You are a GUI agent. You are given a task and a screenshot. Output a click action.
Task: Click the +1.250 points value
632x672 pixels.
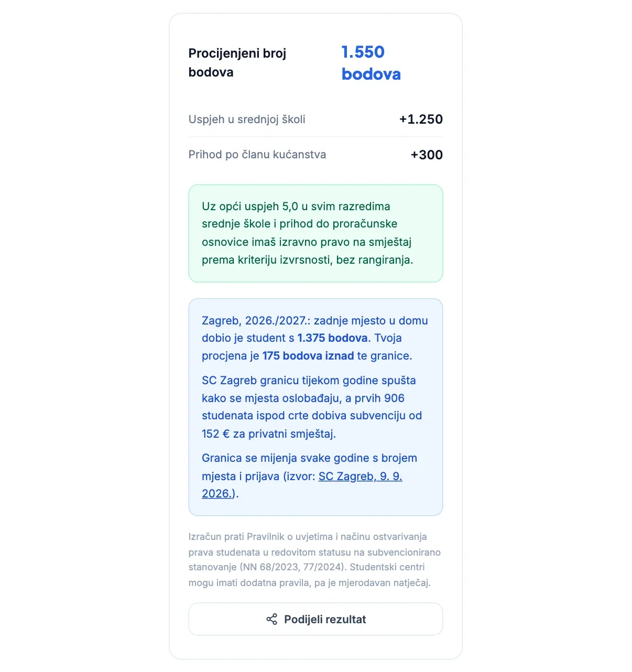point(421,120)
